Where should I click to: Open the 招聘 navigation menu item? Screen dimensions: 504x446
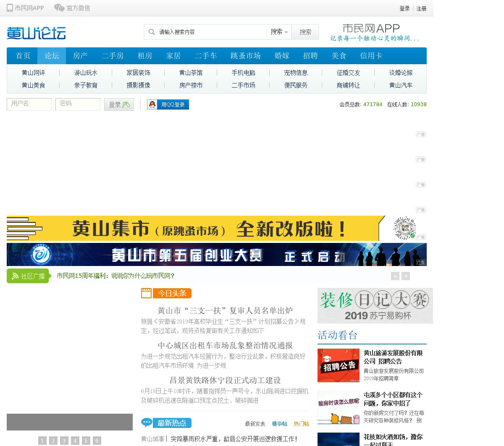pos(310,56)
